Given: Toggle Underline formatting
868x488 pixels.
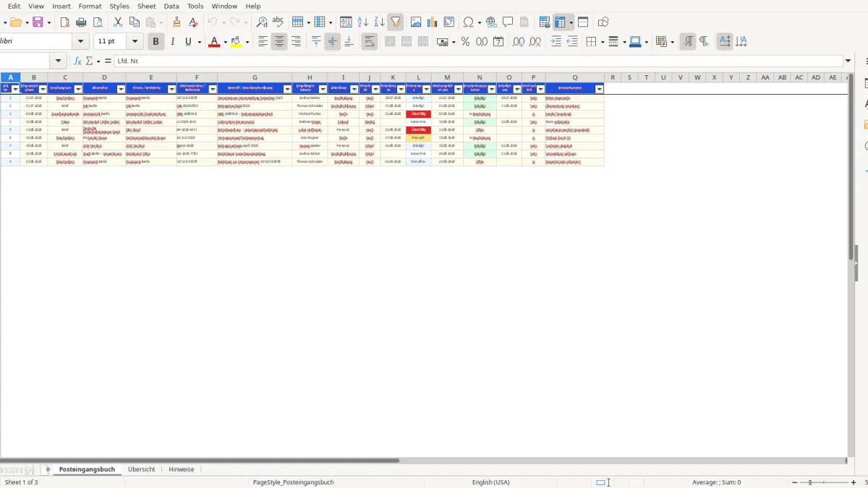Looking at the screenshot, I should 188,42.
